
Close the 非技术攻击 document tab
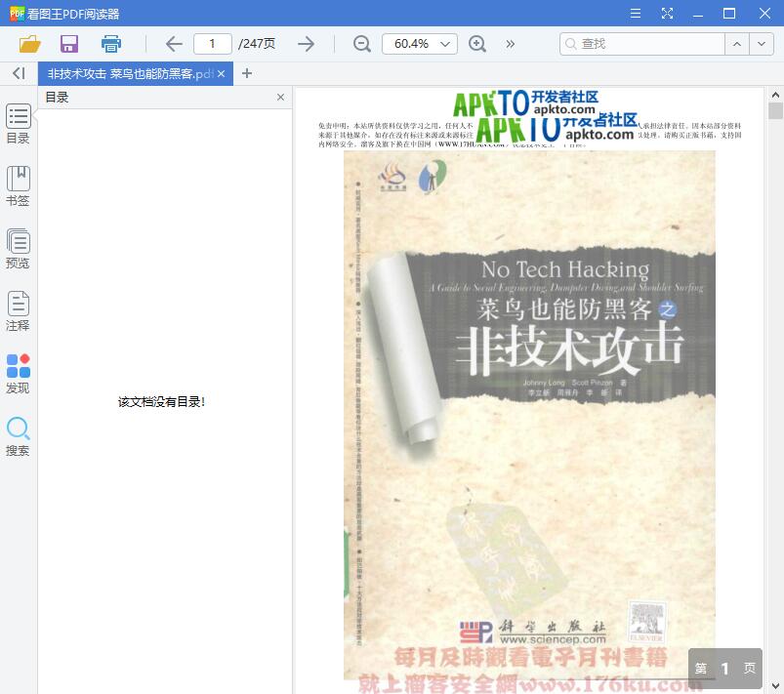click(221, 74)
